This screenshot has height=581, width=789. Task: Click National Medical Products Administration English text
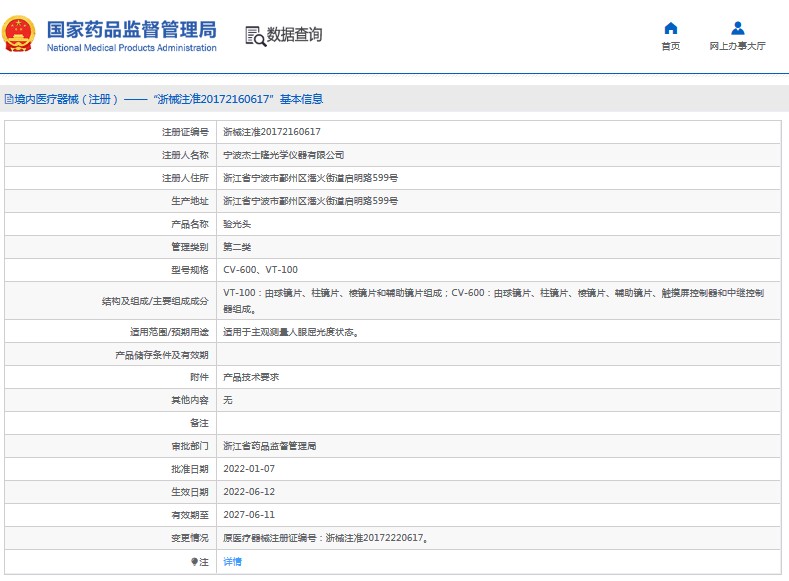point(131,48)
